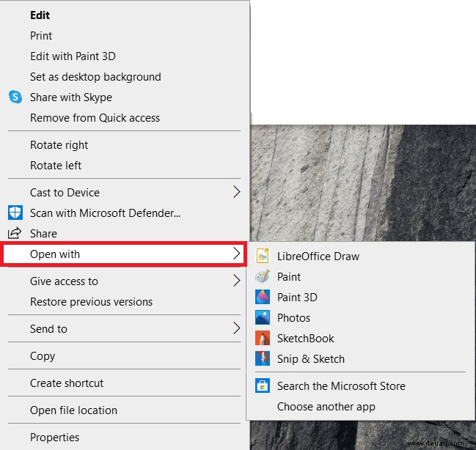Viewport: 476px width, 450px height.
Task: Select Remove from Quick access
Action: pyautogui.click(x=125, y=118)
